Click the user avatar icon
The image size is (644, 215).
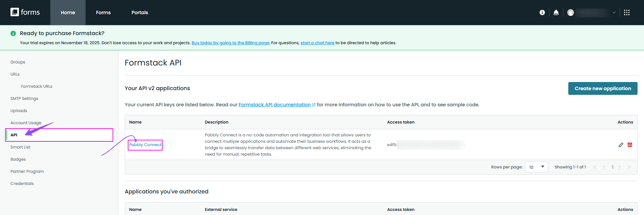[571, 12]
